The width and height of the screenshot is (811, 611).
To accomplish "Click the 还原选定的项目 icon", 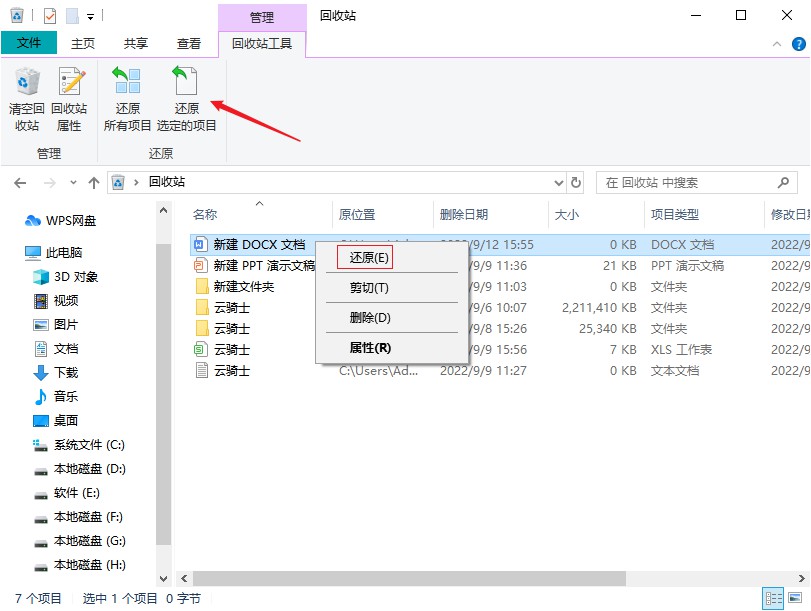I will 188,97.
